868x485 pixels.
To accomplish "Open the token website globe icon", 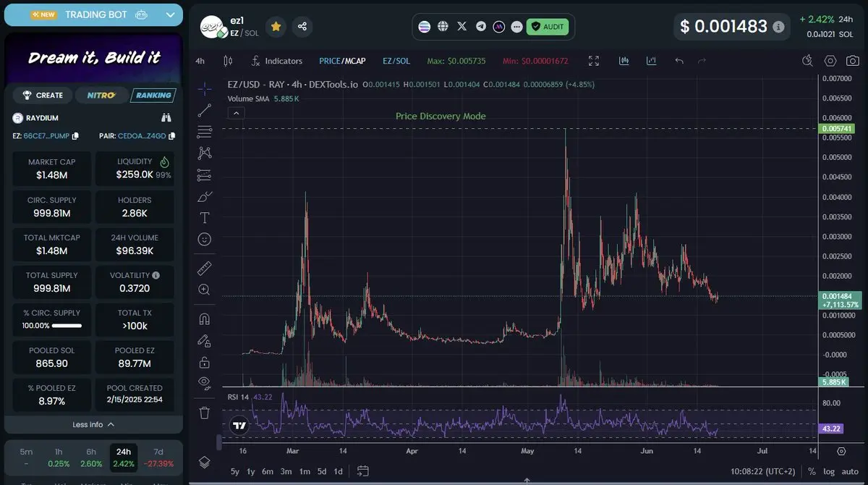I will 443,27.
